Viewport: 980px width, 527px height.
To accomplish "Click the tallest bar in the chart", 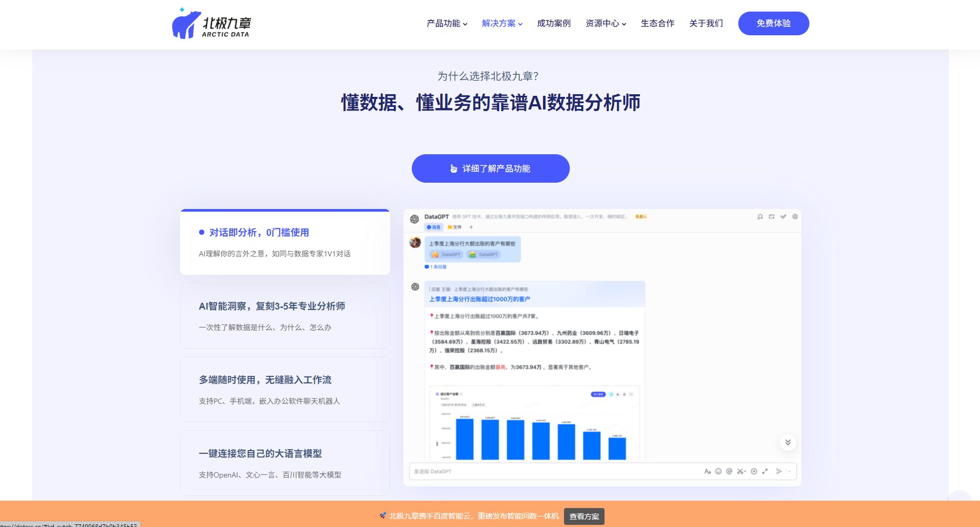I will click(464, 439).
